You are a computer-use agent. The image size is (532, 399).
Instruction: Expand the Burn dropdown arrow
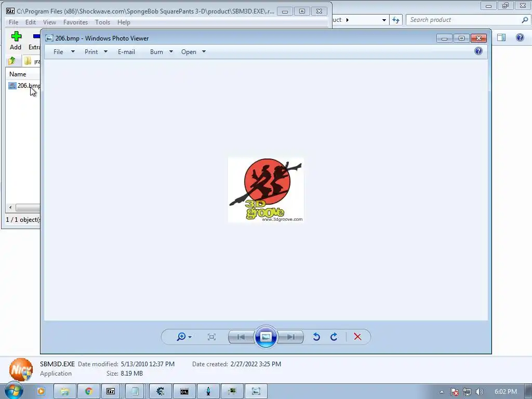coord(171,51)
